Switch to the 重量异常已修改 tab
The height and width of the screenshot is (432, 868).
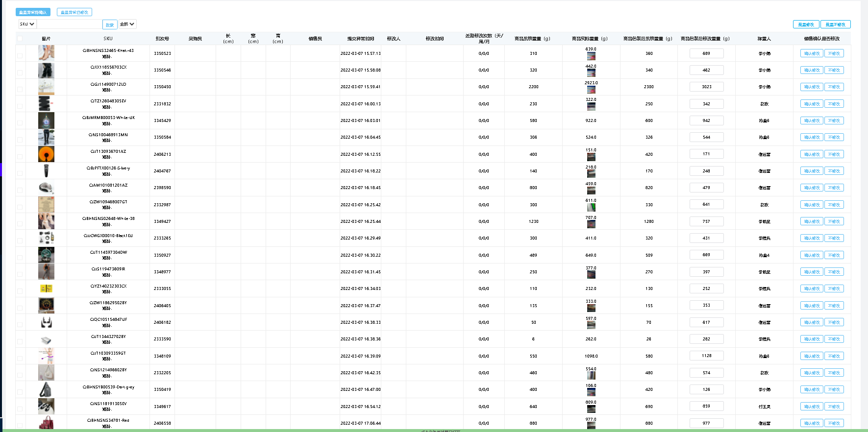tap(74, 12)
